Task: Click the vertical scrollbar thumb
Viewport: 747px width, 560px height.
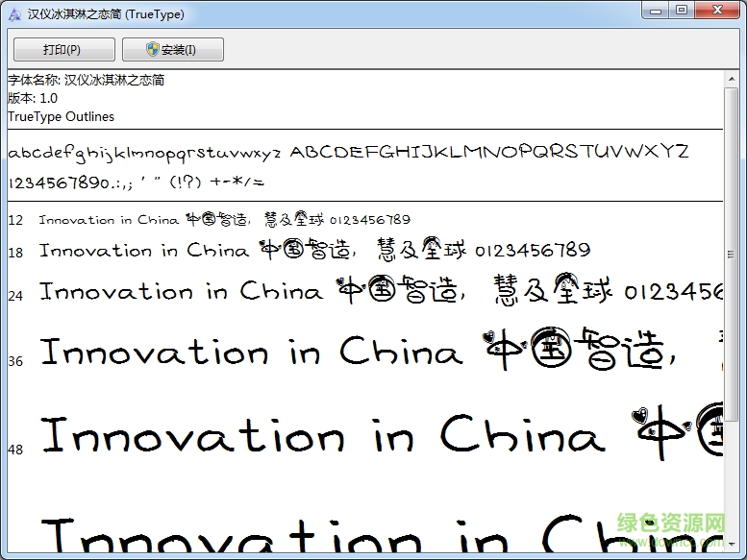Action: (x=732, y=255)
